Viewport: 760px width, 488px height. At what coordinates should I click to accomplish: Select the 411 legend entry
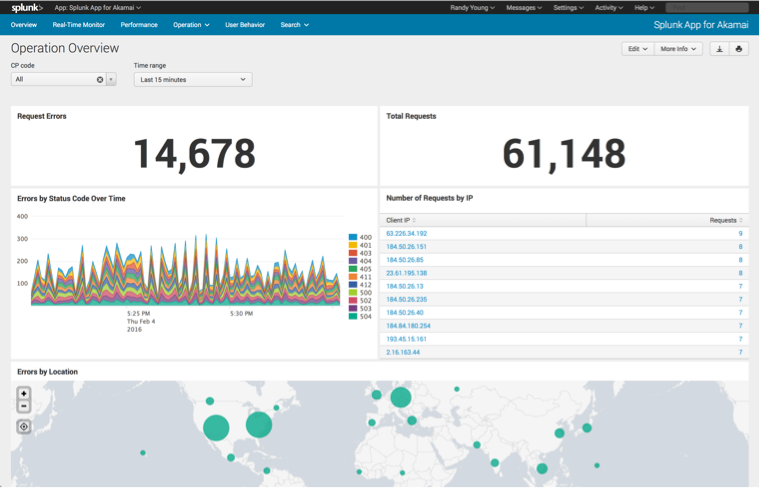(x=360, y=277)
